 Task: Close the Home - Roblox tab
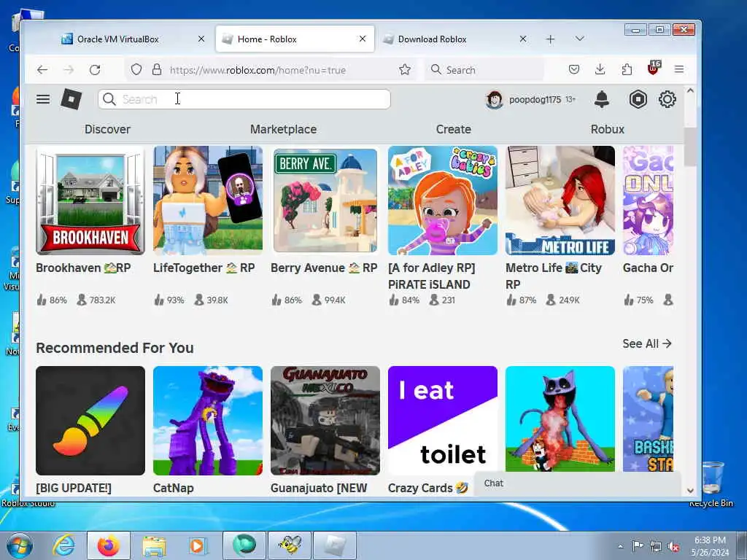pos(363,39)
